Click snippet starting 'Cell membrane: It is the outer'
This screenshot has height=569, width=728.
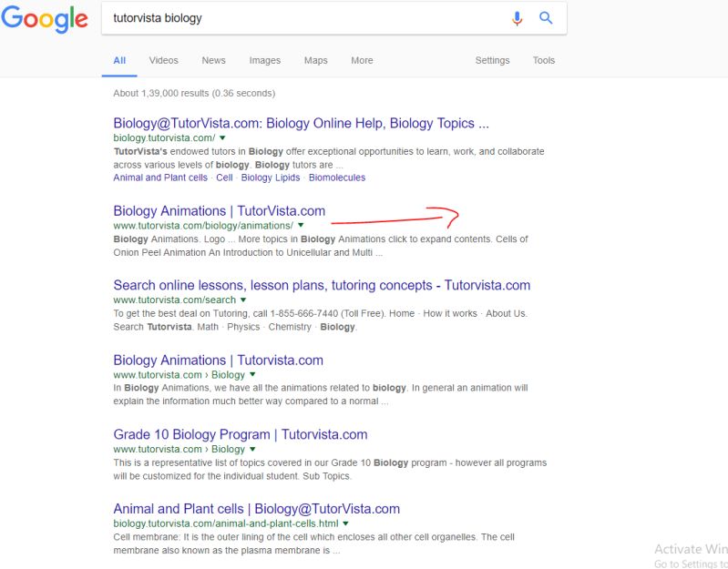(x=313, y=544)
